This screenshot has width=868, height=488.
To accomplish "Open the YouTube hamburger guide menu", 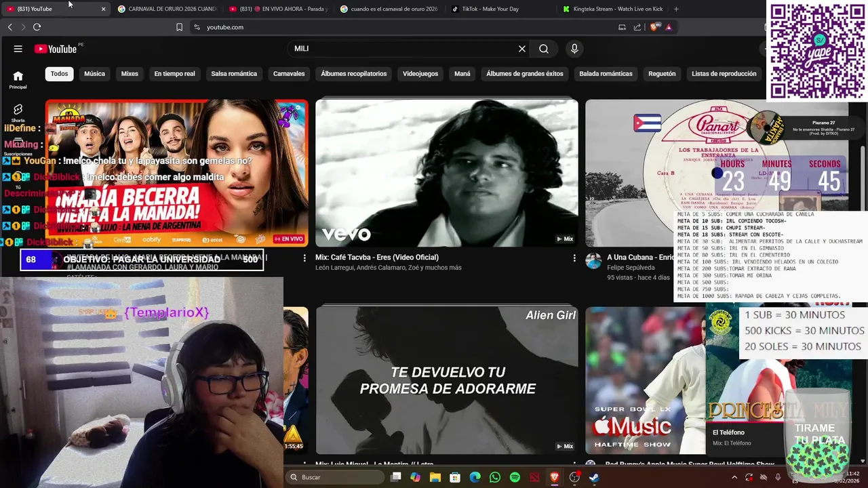I will pyautogui.click(x=18, y=49).
